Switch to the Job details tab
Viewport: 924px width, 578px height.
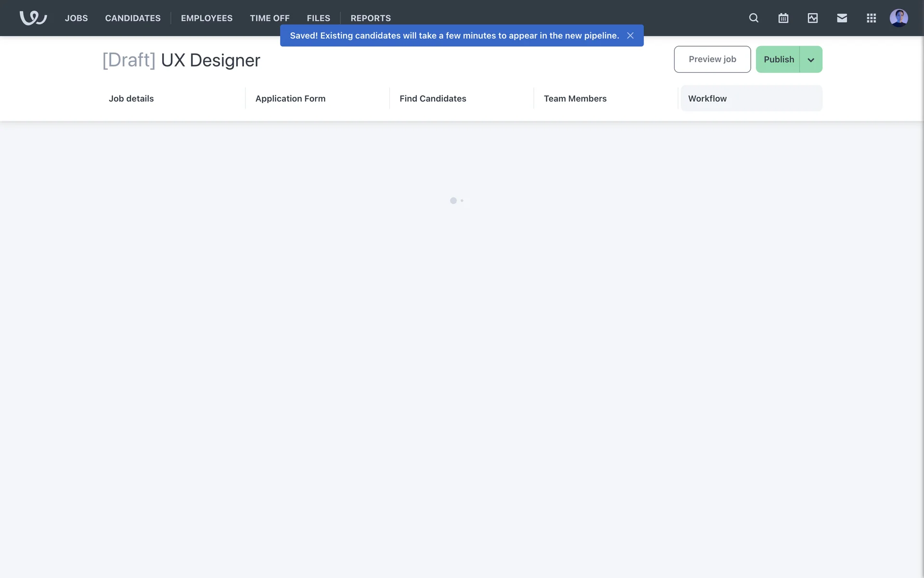tap(131, 98)
